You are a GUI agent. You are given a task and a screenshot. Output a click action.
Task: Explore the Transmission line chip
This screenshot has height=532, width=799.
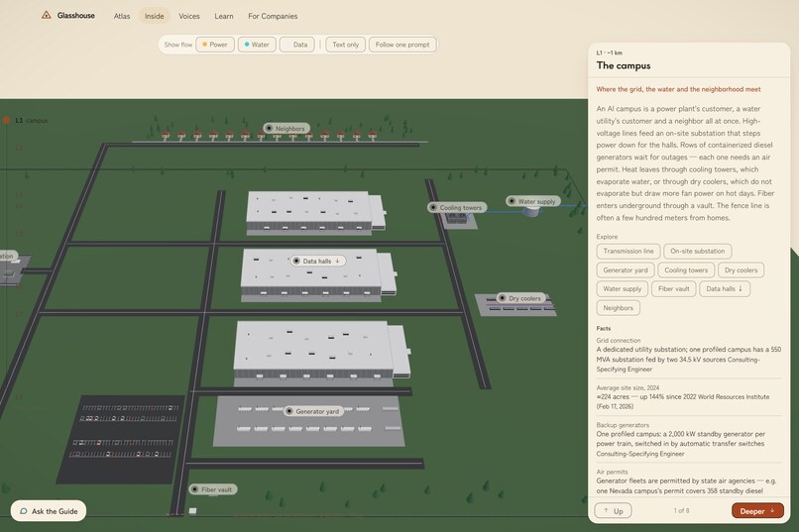coord(628,251)
